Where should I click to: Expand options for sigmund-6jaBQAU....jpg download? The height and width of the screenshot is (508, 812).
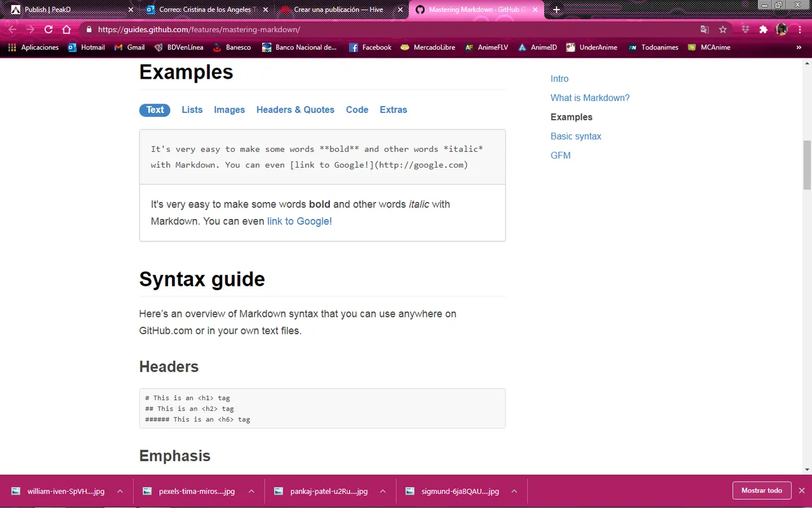514,491
